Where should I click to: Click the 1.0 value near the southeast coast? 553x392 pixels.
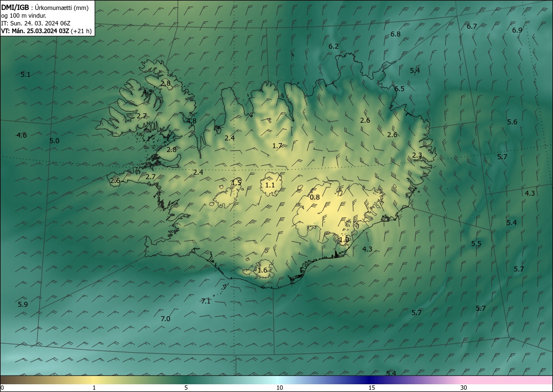coord(344,240)
